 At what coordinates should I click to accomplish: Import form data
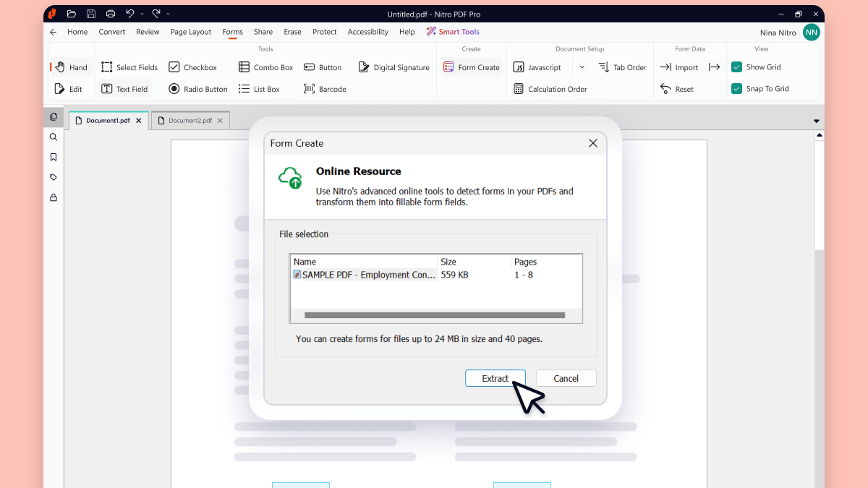pyautogui.click(x=679, y=67)
